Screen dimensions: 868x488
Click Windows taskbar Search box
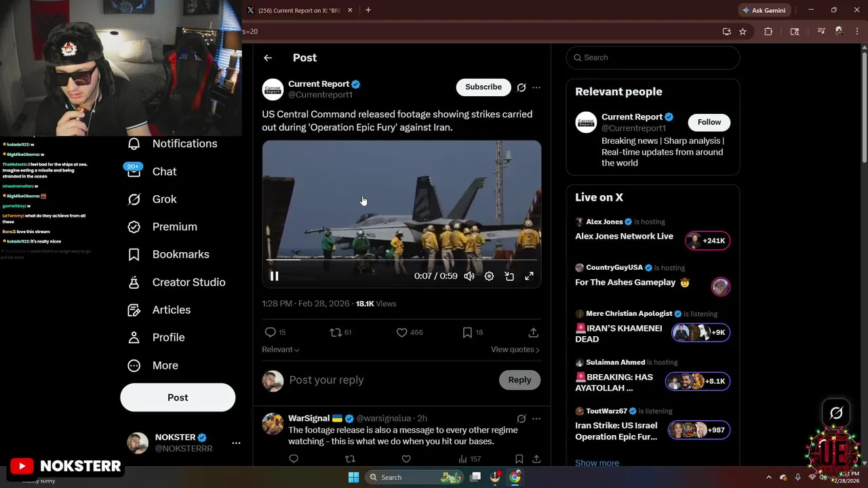tap(415, 477)
